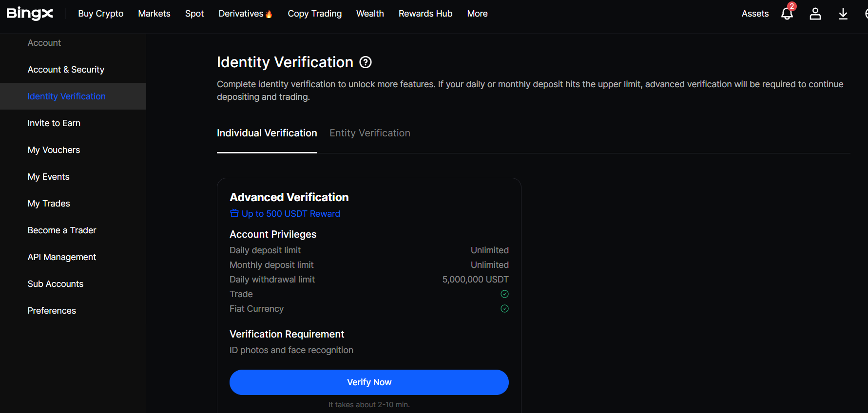868x413 pixels.
Task: Open the Derivatives menu
Action: [x=241, y=14]
